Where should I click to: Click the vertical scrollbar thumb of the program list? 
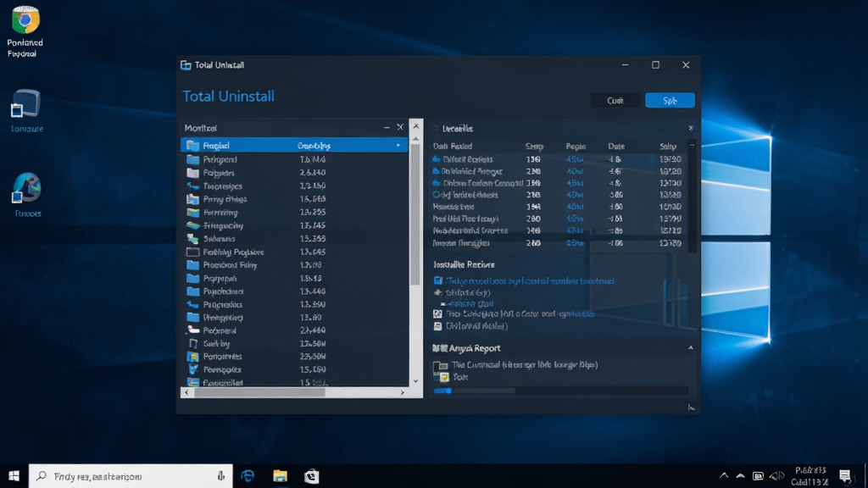point(415,214)
